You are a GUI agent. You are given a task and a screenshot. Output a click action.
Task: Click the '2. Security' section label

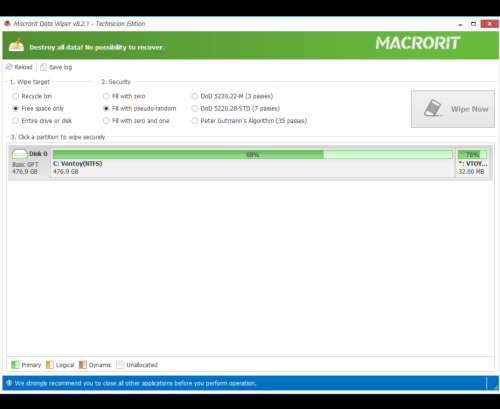tap(116, 82)
